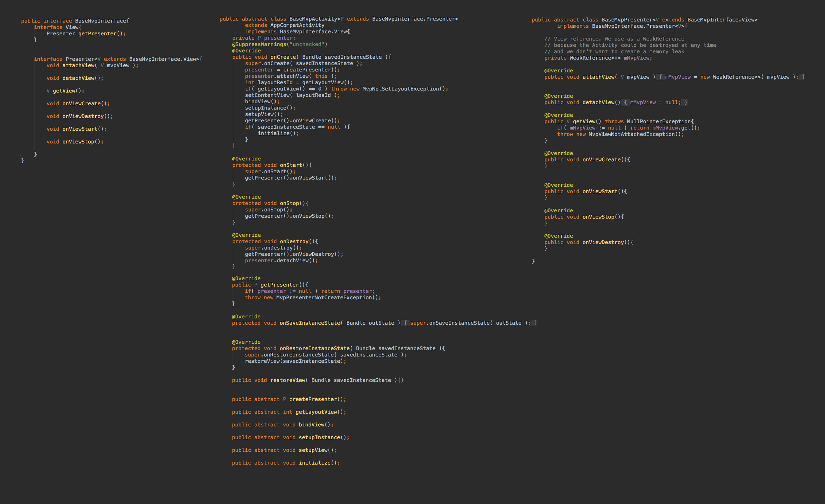Click the 'super.onDestroy();' call
825x504 pixels.
pyautogui.click(x=274, y=248)
